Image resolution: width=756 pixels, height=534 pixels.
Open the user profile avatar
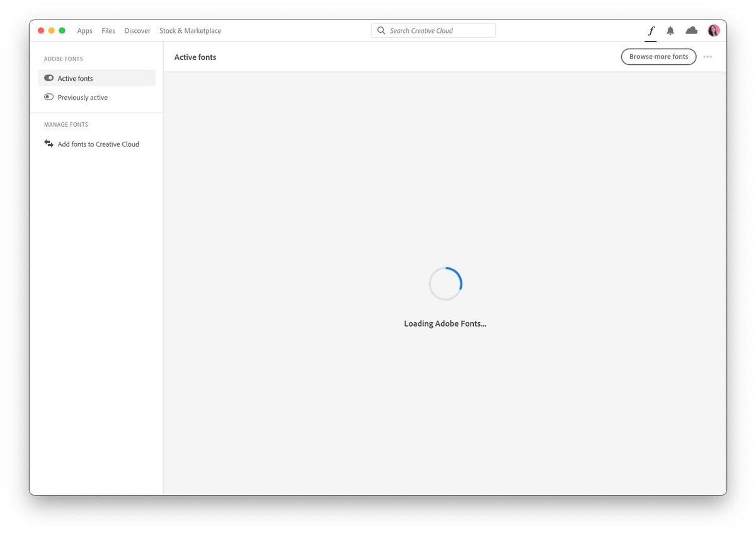pos(714,30)
